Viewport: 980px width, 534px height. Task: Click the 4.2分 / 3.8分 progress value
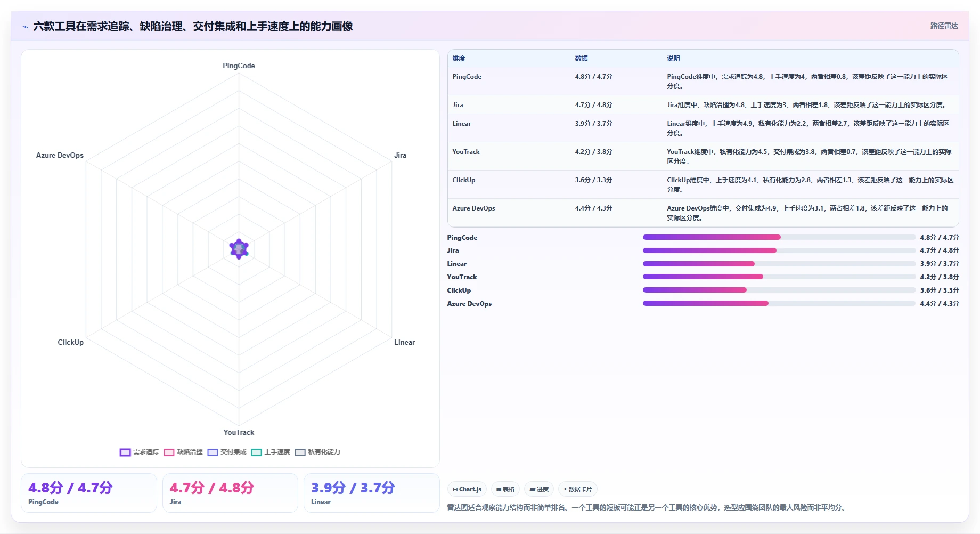coord(940,277)
